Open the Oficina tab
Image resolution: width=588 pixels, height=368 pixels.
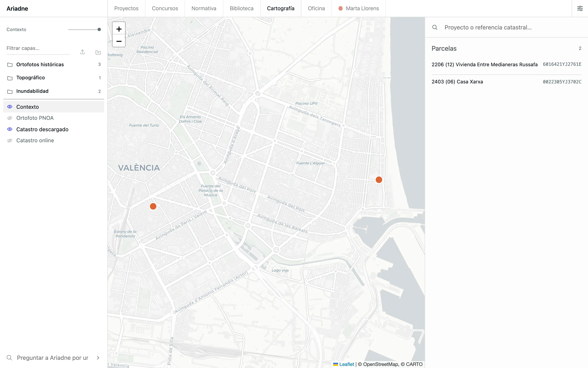click(316, 8)
